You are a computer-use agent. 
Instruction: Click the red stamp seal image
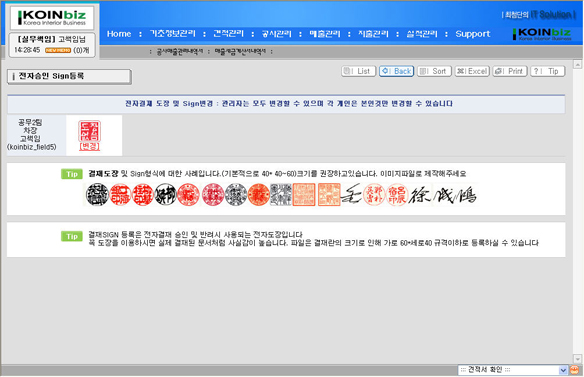89,131
